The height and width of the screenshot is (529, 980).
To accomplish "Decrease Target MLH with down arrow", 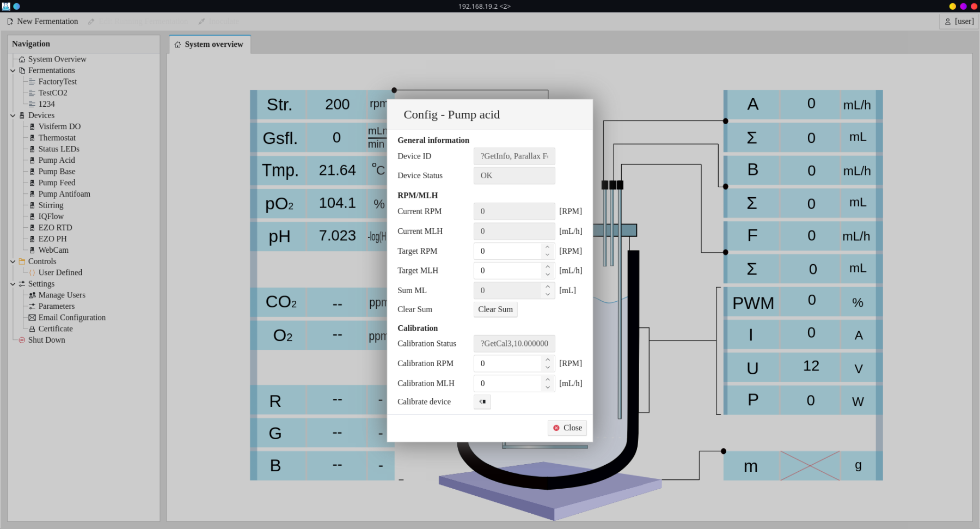I will pos(548,274).
